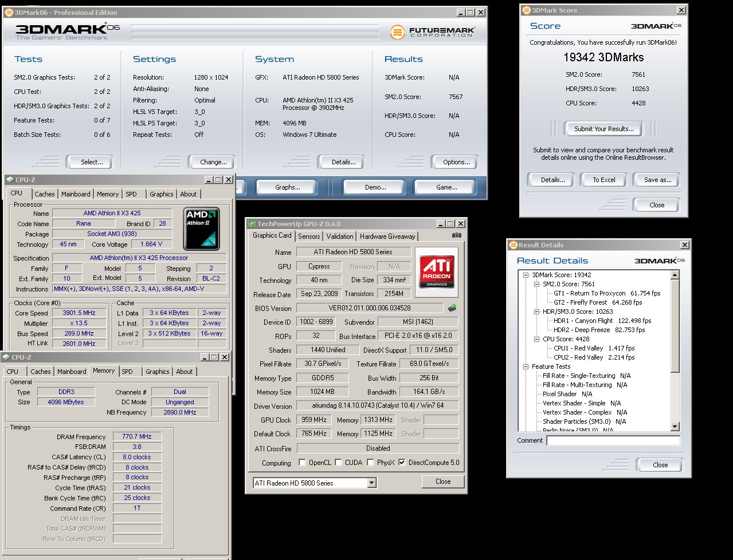The image size is (733, 560).
Task: Select the GT1 - Return To Proxycon row
Action: coord(607,293)
